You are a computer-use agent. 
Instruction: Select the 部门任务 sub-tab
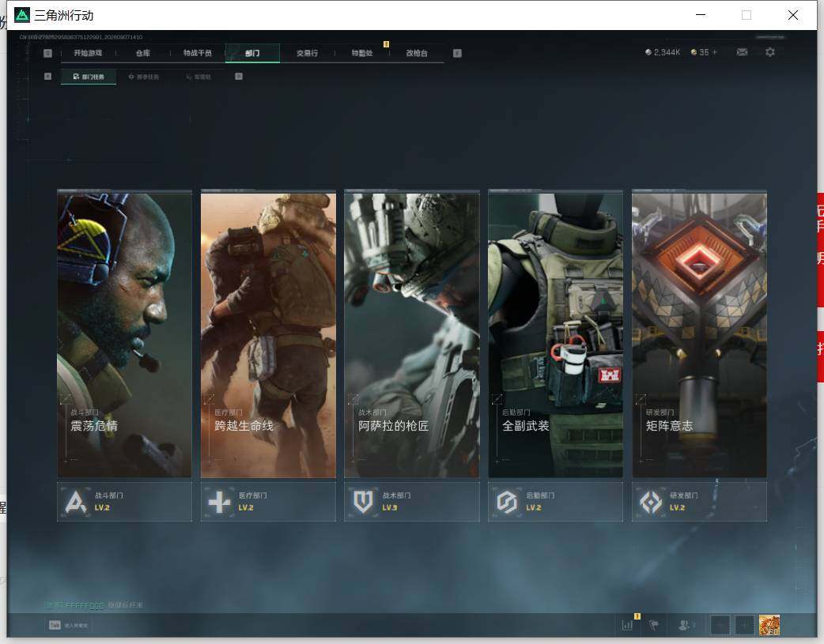(89, 77)
